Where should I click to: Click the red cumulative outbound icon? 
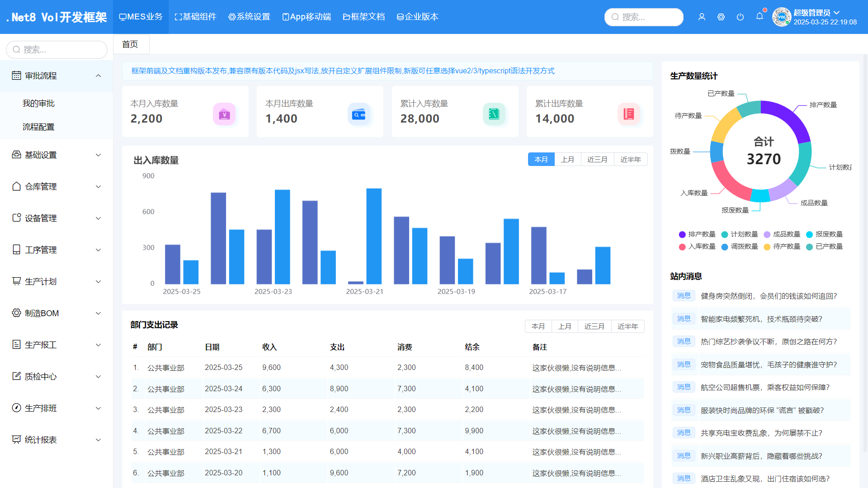pos(629,114)
